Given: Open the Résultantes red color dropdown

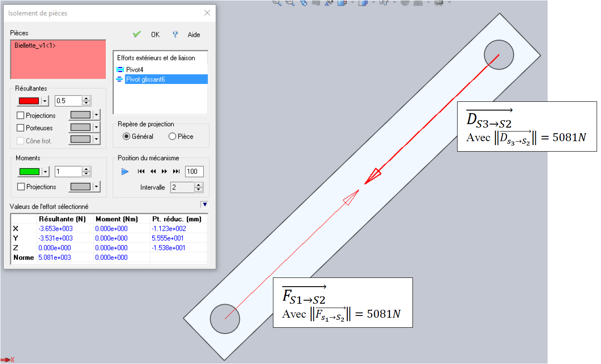Looking at the screenshot, I should click(x=44, y=101).
